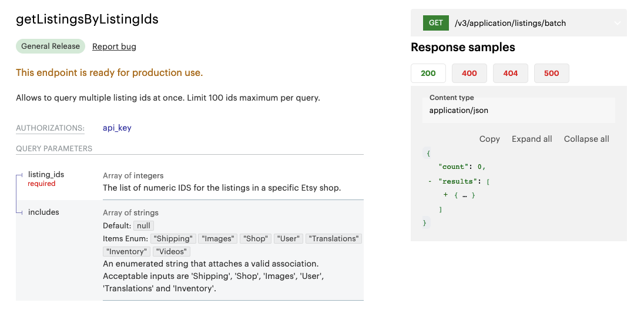644x326 pixels.
Task: Click the production use notice text
Action: coord(109,73)
